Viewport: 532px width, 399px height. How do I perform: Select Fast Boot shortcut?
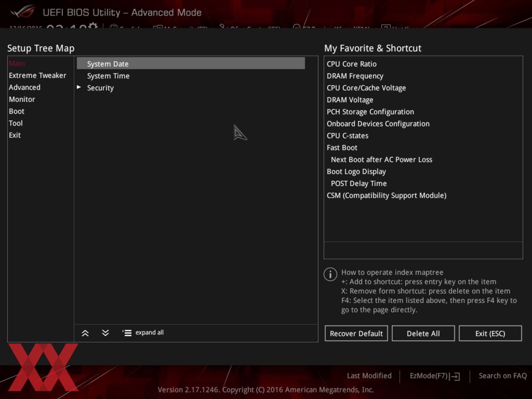point(342,147)
